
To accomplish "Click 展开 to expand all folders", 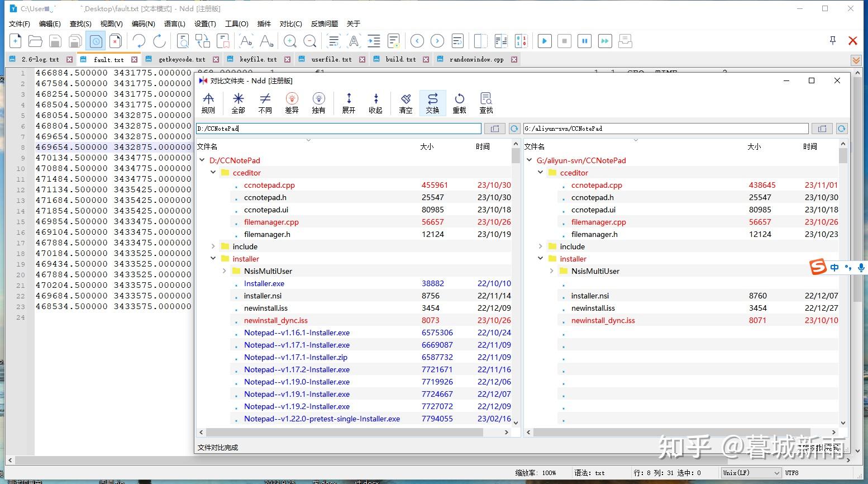I will point(349,103).
